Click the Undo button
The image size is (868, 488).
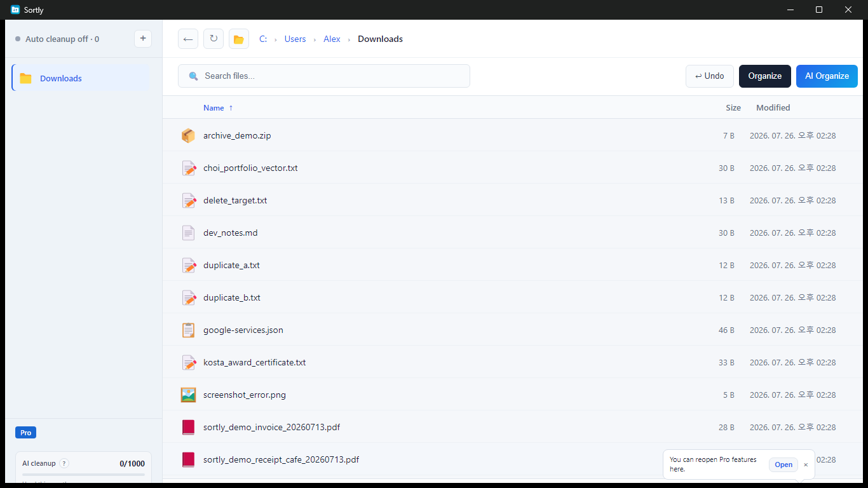point(710,76)
